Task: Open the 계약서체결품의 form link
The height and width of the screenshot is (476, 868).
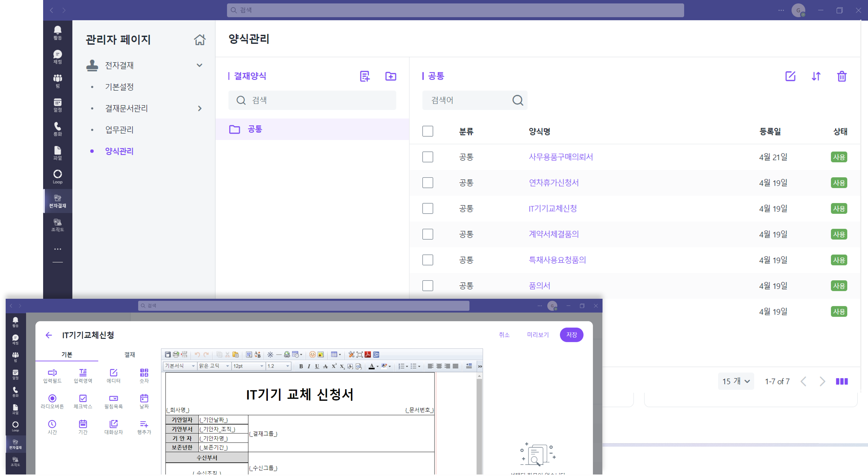Action: pos(554,234)
